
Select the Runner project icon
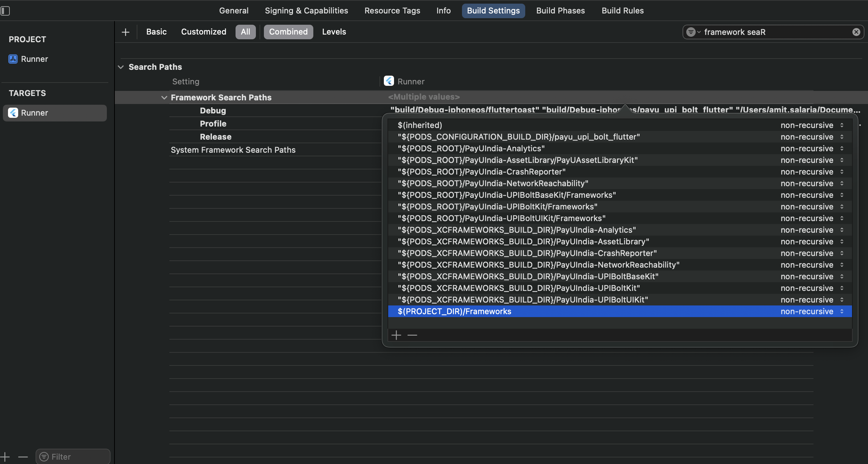click(13, 59)
